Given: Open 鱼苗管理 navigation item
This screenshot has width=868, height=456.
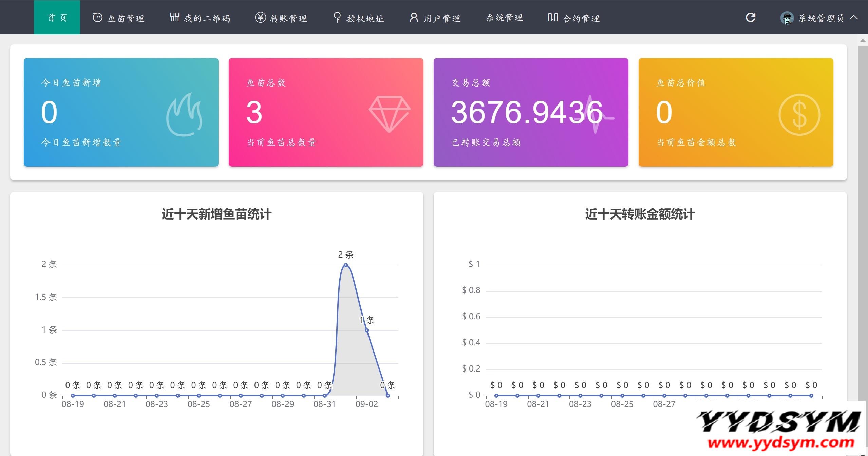Looking at the screenshot, I should (x=126, y=18).
